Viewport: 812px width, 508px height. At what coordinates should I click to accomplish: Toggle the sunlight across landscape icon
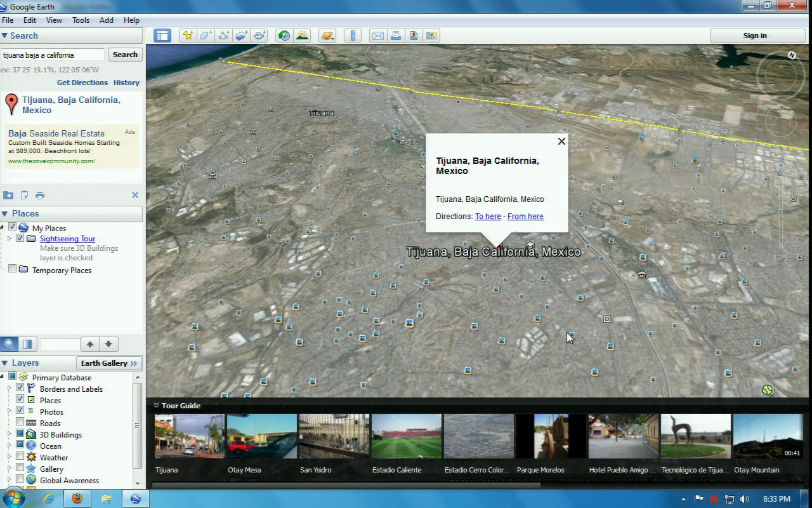(302, 36)
